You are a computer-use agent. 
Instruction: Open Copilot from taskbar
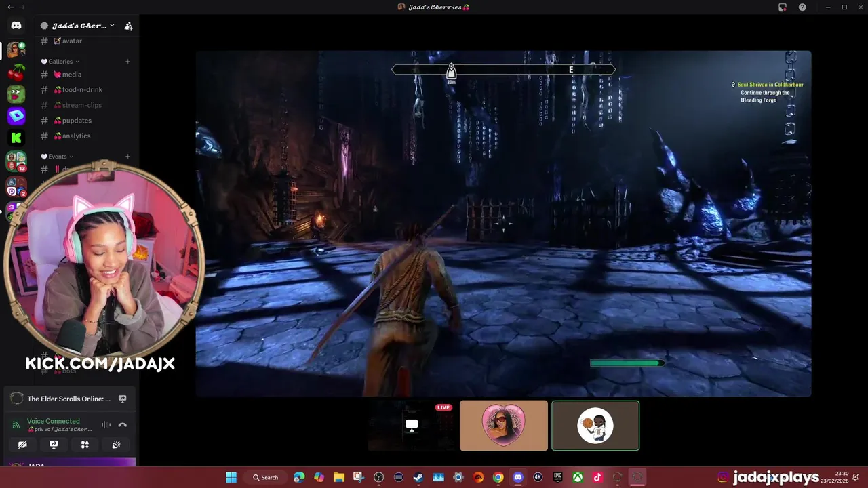point(319,477)
